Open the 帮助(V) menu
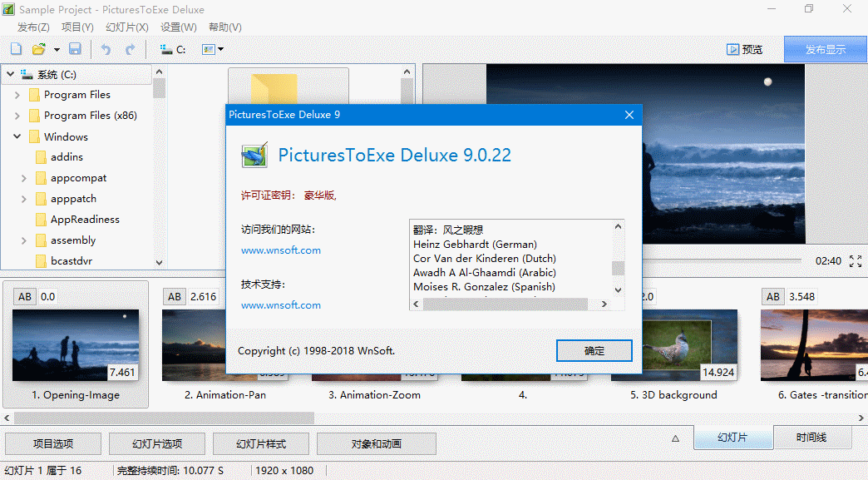This screenshot has height=480, width=868. (x=224, y=27)
